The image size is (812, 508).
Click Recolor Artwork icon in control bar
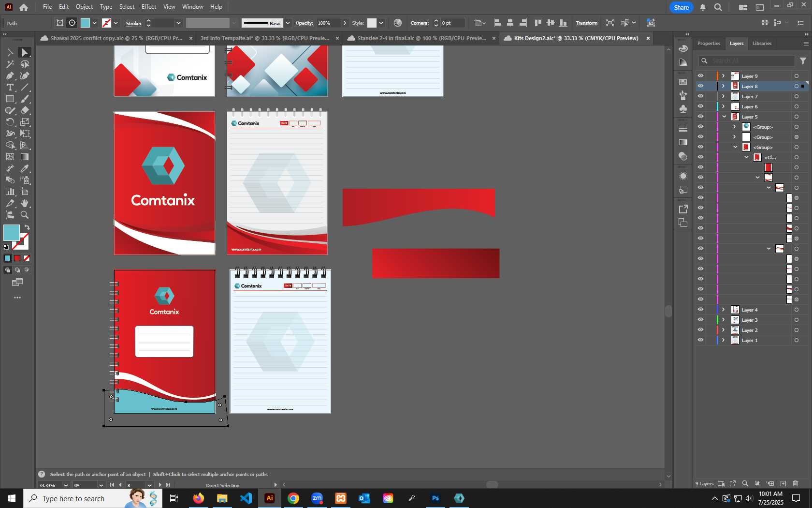click(398, 23)
